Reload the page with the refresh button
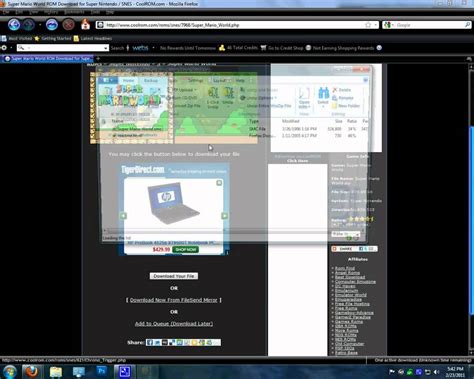The image size is (474, 379). pyautogui.click(x=52, y=25)
